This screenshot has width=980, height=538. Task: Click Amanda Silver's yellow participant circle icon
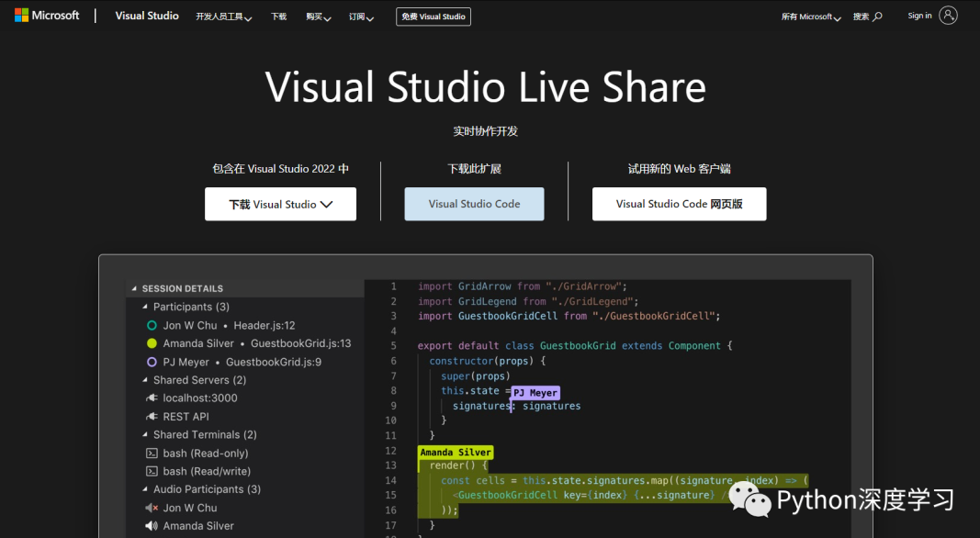coord(152,343)
